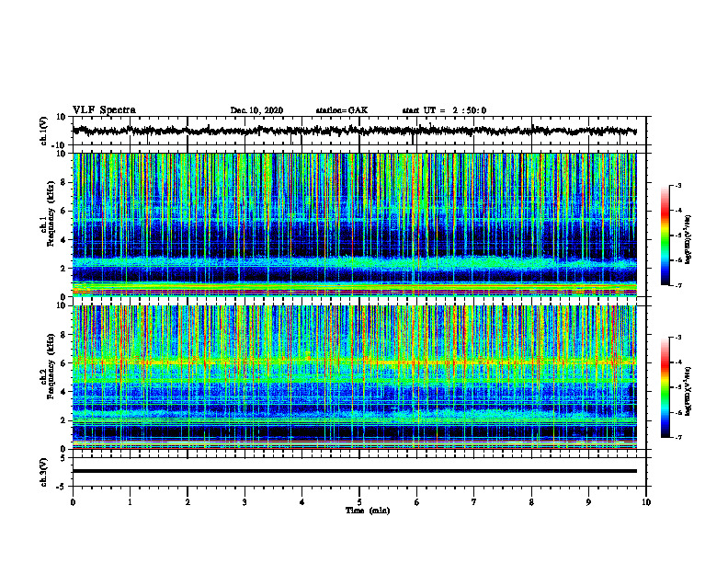
Task: Click the ch.2 "Frequency (kHz)" axis label
Action: coord(51,366)
